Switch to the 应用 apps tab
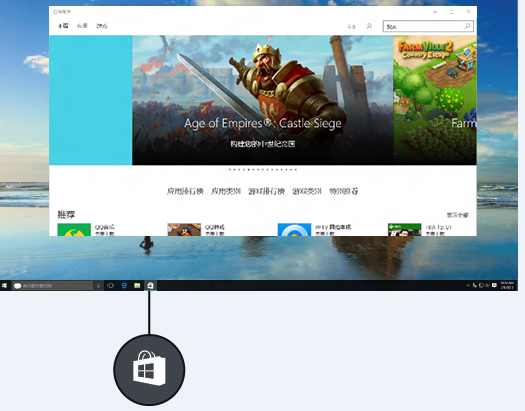Viewport: 525px width, 411px height. pos(82,26)
